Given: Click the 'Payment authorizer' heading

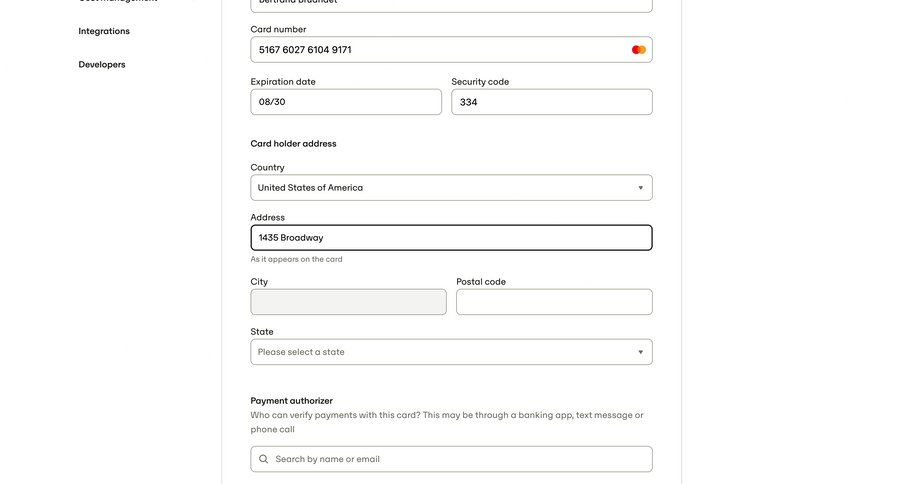Looking at the screenshot, I should pos(291,401).
